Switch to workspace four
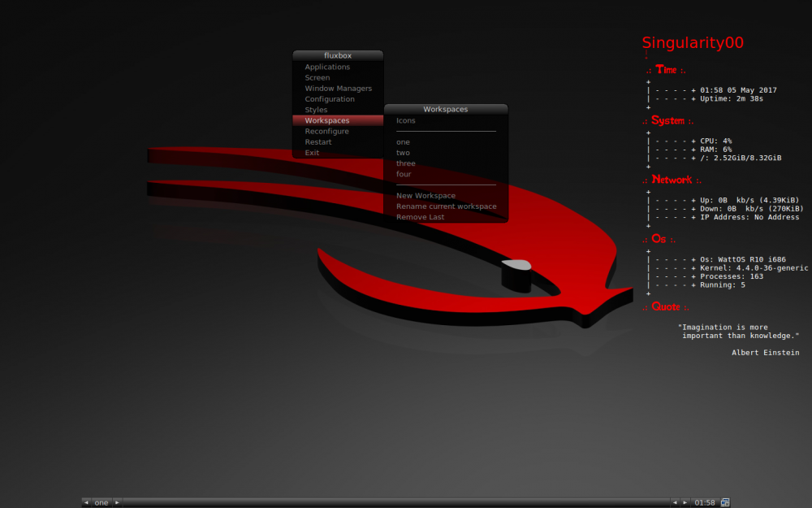The height and width of the screenshot is (508, 812). pyautogui.click(x=446, y=174)
